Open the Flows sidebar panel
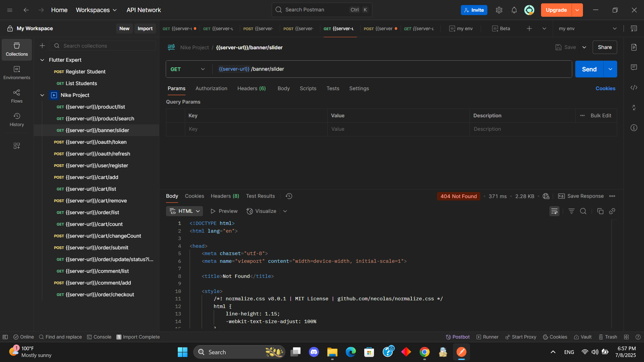Image resolution: width=644 pixels, height=362 pixels. [x=17, y=96]
